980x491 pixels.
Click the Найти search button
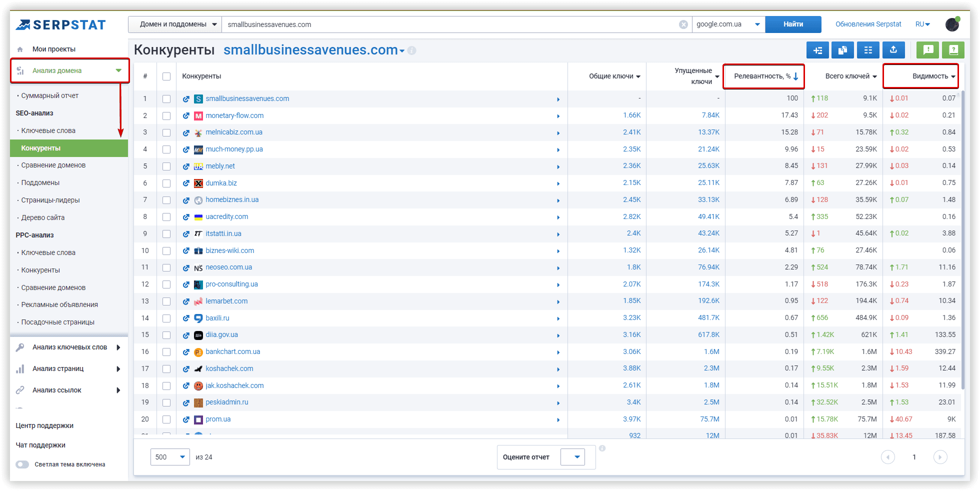click(x=793, y=24)
